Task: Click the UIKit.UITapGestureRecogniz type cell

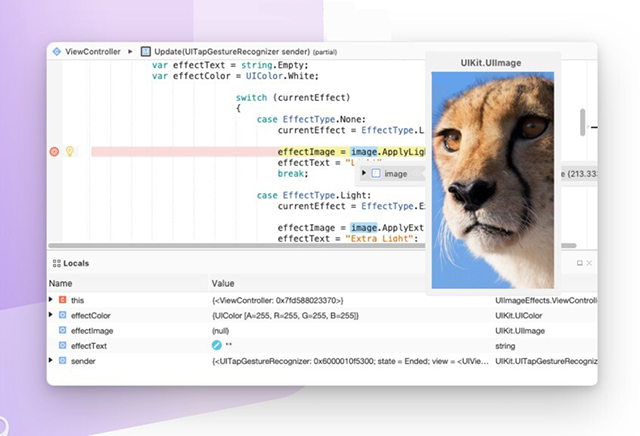Action: [546, 361]
